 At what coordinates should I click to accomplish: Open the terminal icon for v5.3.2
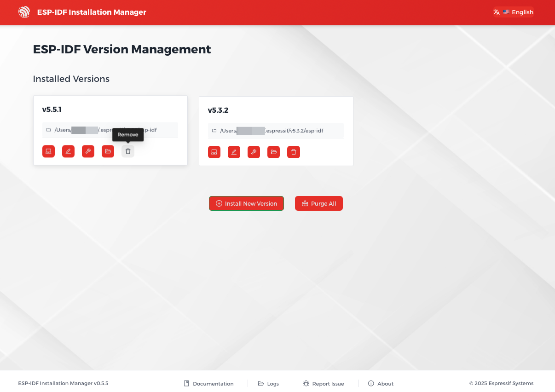click(214, 152)
